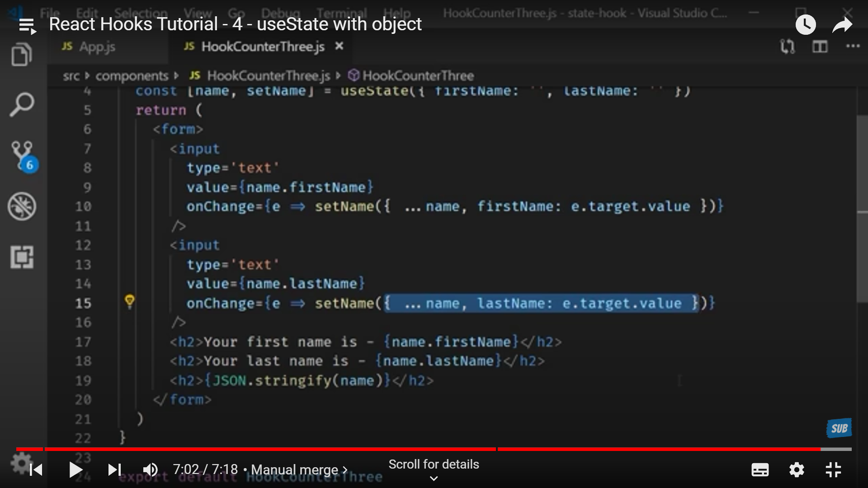Click the Watch Later clock icon
Viewport: 868px width, 488px height.
pos(805,25)
